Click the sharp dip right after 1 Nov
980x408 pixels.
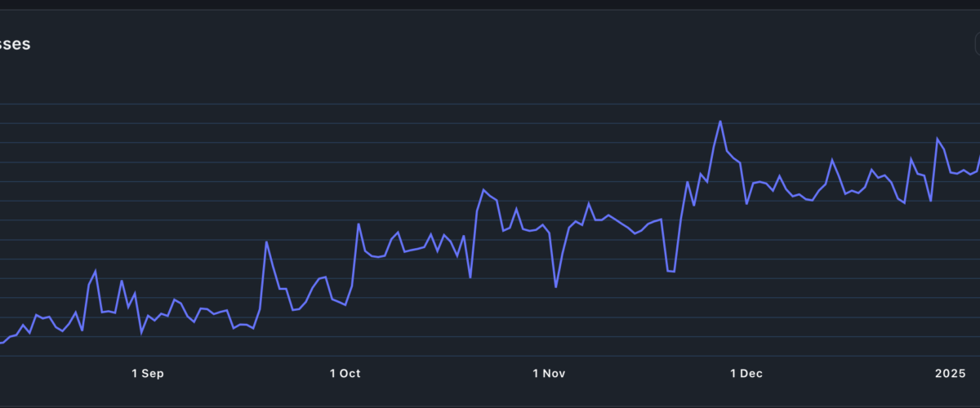(x=556, y=286)
